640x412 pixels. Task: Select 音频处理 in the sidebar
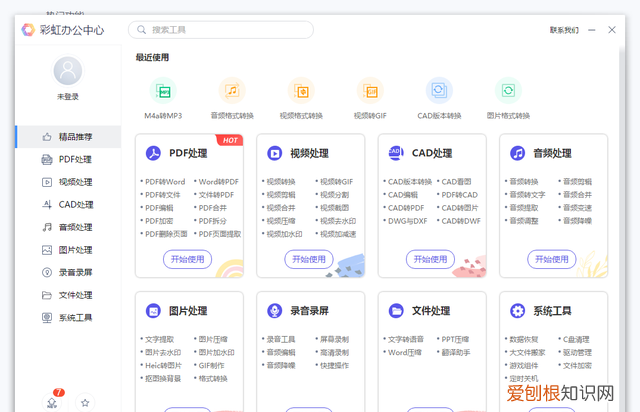tap(68, 227)
